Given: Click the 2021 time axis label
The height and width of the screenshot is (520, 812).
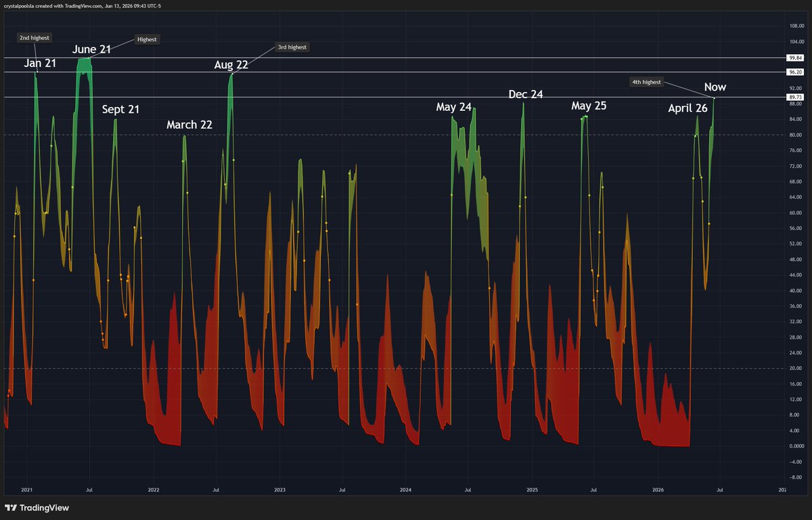Looking at the screenshot, I should coord(27,489).
